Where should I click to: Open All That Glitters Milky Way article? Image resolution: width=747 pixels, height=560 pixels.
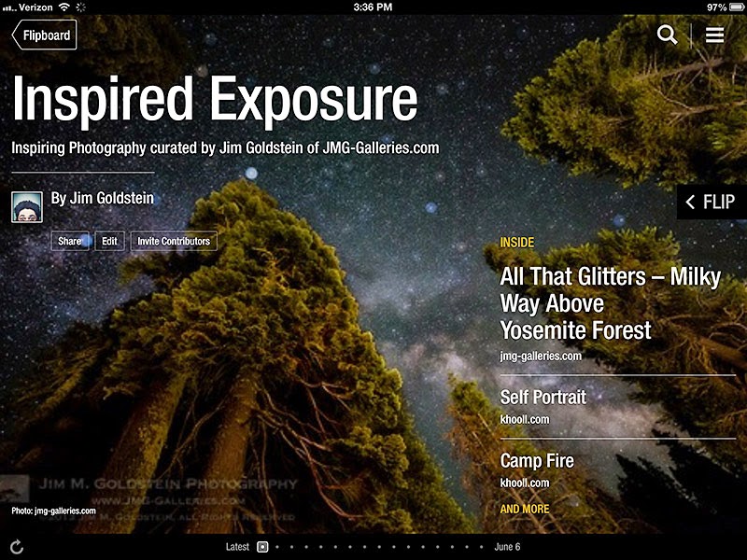[611, 303]
